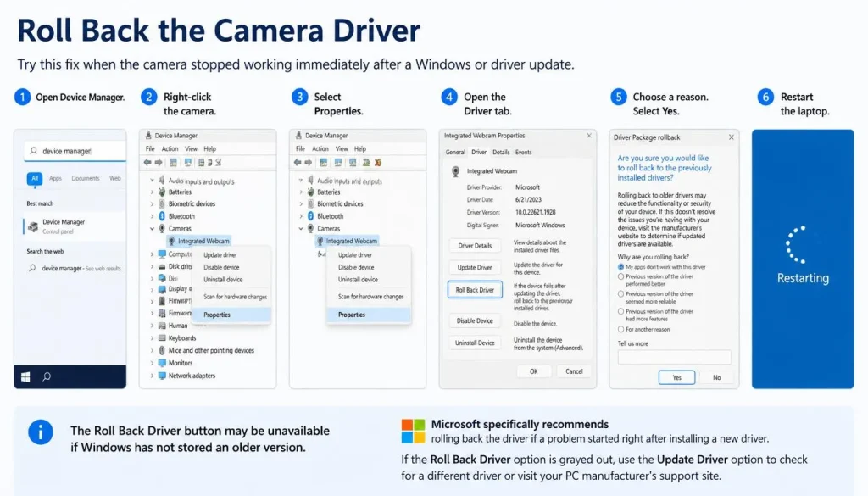Select Integrated Webcam in Right-click the camera panel
This screenshot has width=868, height=496.
198,241
